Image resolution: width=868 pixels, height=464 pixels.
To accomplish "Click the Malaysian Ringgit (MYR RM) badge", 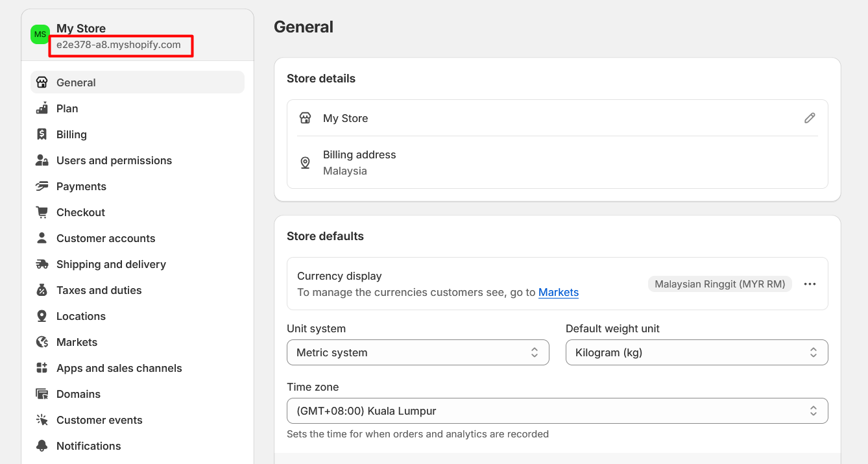I will [x=719, y=284].
